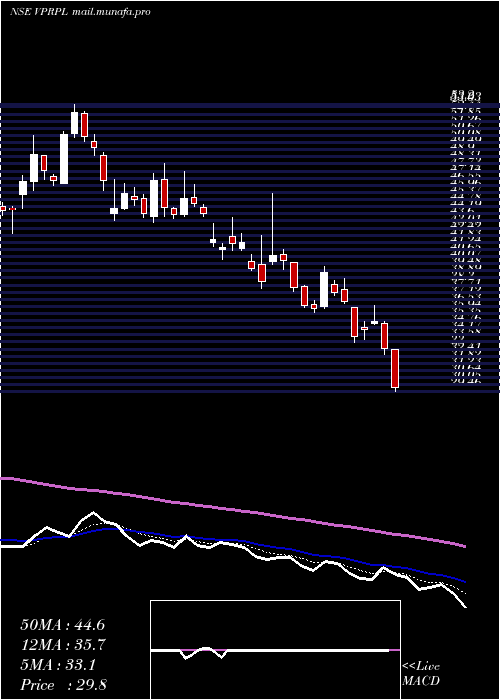
Task: Click inside the MACD indicator box
Action: [275, 650]
